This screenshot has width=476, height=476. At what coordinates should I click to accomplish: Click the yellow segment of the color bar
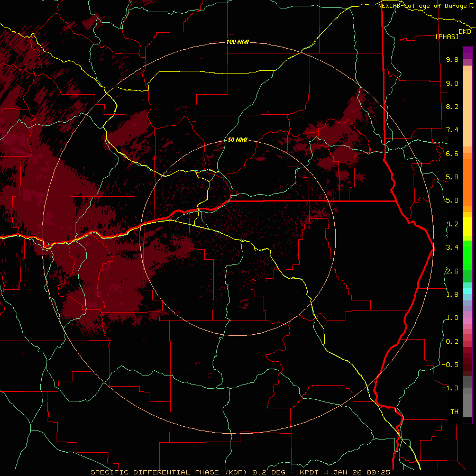pyautogui.click(x=467, y=226)
